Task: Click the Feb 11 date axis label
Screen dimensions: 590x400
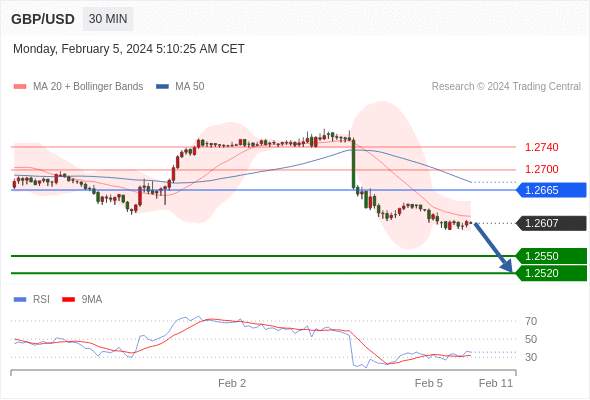Action: pos(496,383)
